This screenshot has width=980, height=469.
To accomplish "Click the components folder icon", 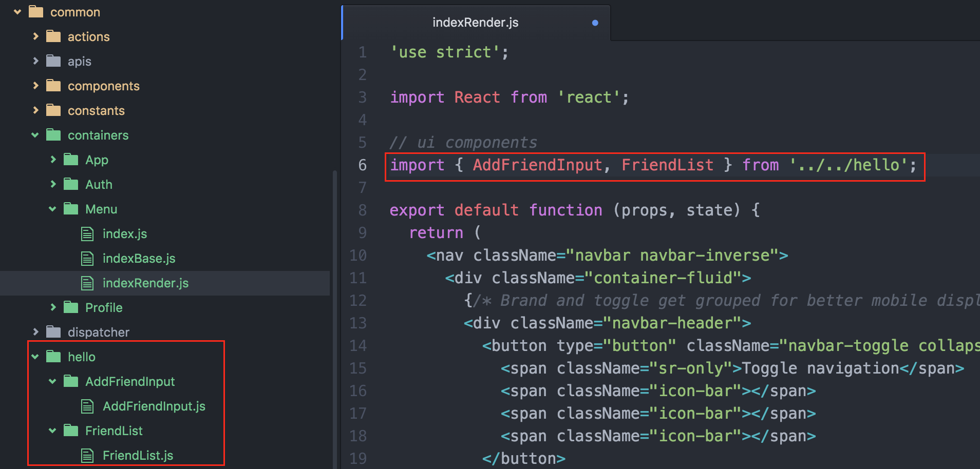I will (53, 85).
